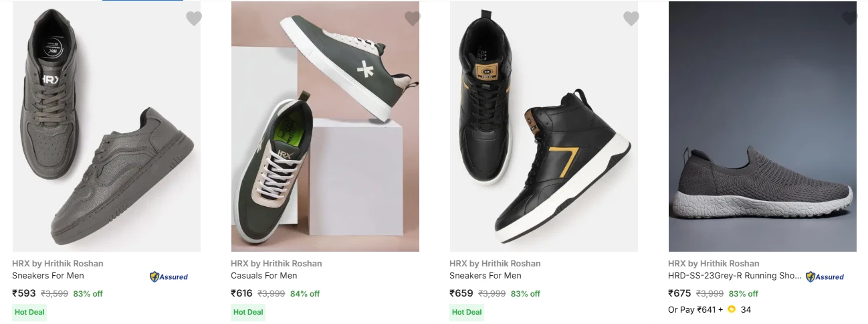Open green HRX casual shoes image
Image resolution: width=868 pixels, height=324 pixels.
[x=325, y=127]
